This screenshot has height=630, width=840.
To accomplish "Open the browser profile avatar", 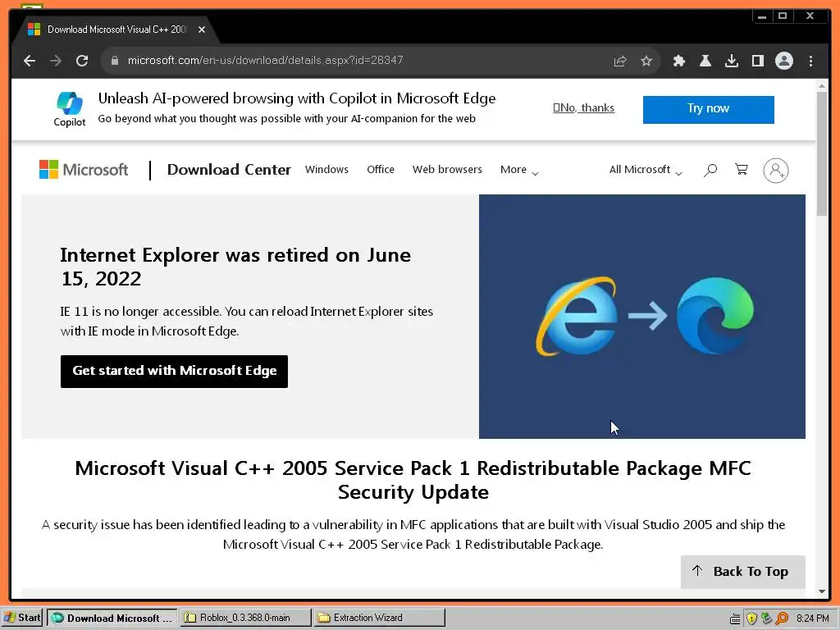I will pos(783,61).
